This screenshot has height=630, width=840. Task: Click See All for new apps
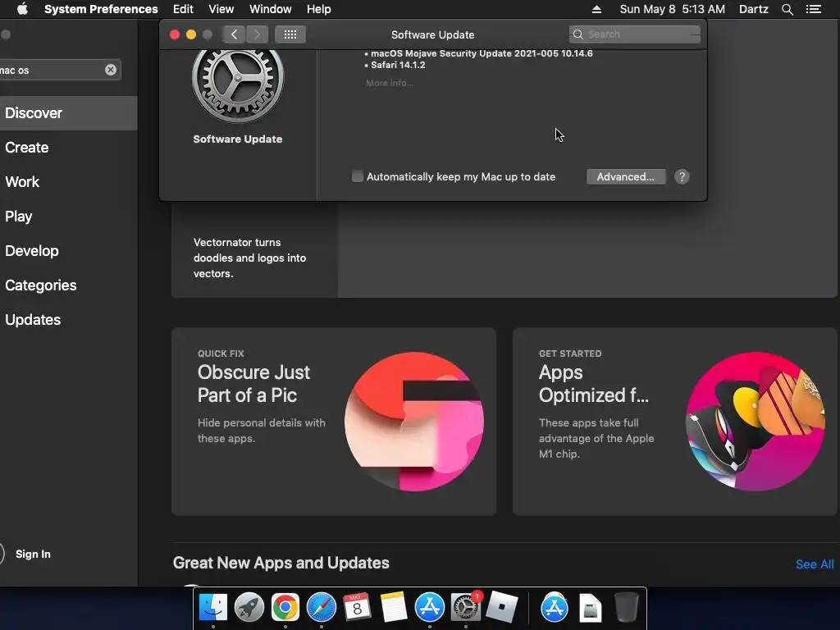(x=815, y=564)
